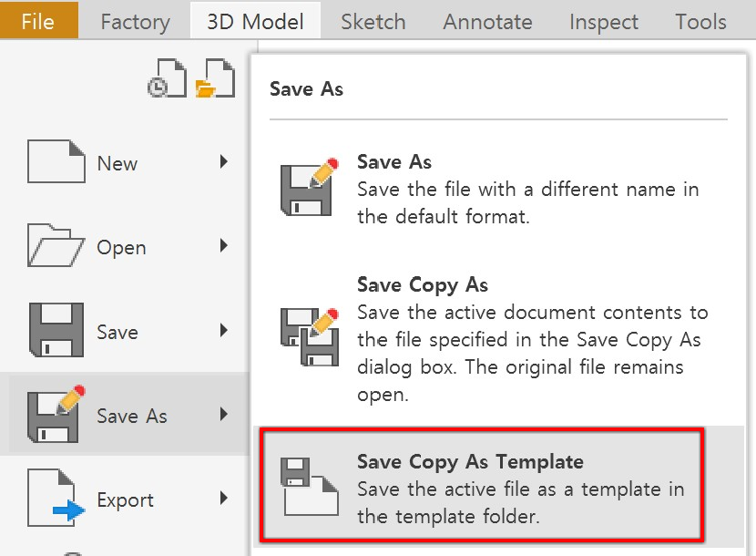This screenshot has height=556, width=756.
Task: Click the Save As pencil-disk icon in left menu
Action: point(57,414)
